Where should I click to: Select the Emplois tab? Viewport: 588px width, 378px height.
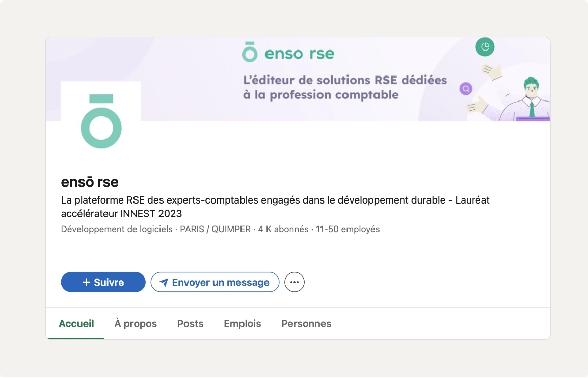click(243, 324)
